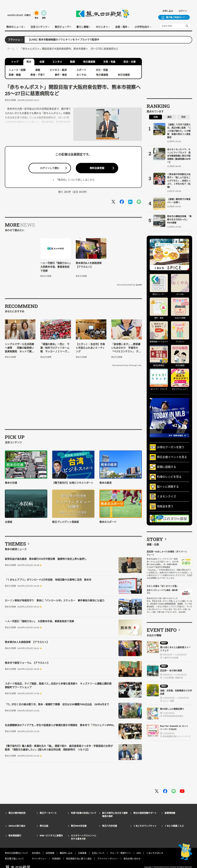Expand the 小中学生向け dropdown menu
Image resolution: width=197 pixels, height=868 pixels.
(143, 27)
